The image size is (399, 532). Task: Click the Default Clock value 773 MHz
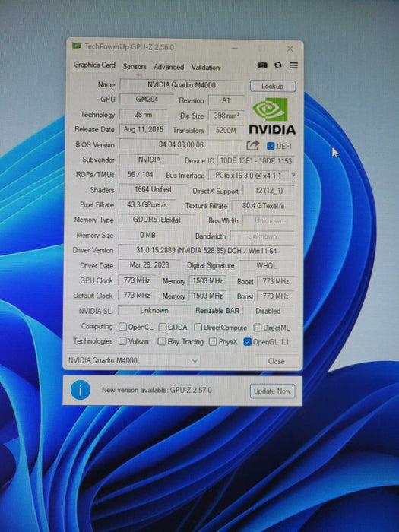coord(137,295)
